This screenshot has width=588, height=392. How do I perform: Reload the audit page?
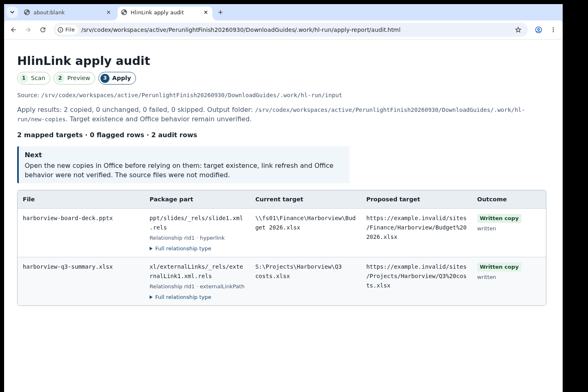(43, 30)
